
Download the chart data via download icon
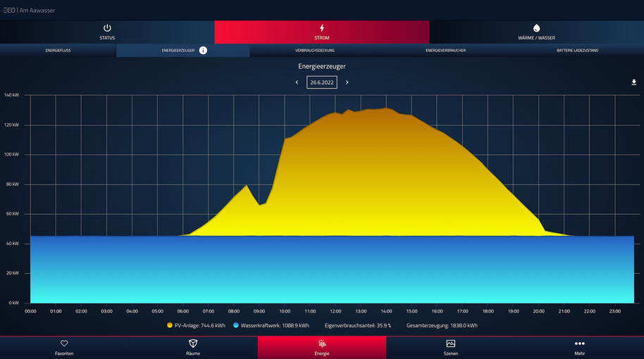[x=633, y=82]
